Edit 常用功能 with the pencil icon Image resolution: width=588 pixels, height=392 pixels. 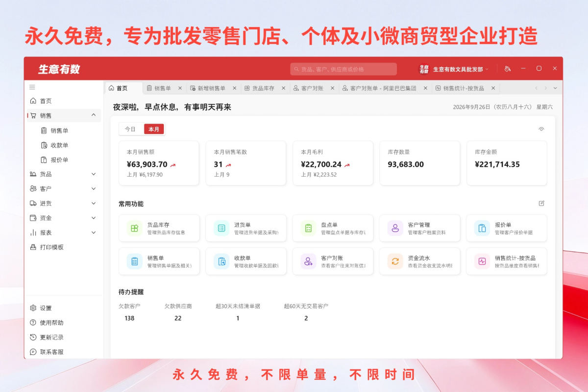pyautogui.click(x=541, y=203)
